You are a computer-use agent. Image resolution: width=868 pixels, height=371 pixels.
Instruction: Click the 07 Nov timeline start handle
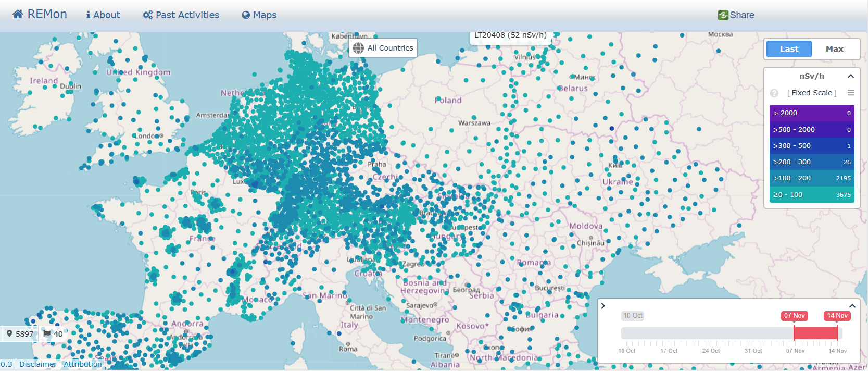click(795, 316)
